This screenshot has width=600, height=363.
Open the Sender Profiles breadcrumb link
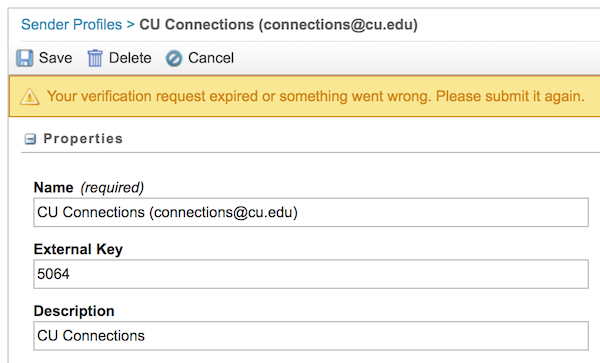tap(72, 24)
